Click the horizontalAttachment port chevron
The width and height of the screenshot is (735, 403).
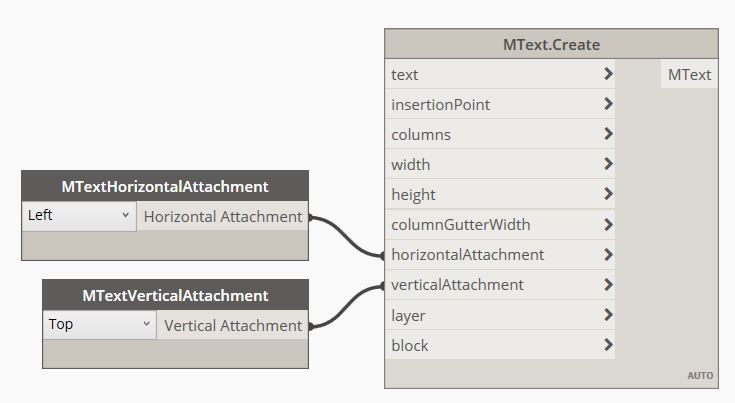[608, 254]
